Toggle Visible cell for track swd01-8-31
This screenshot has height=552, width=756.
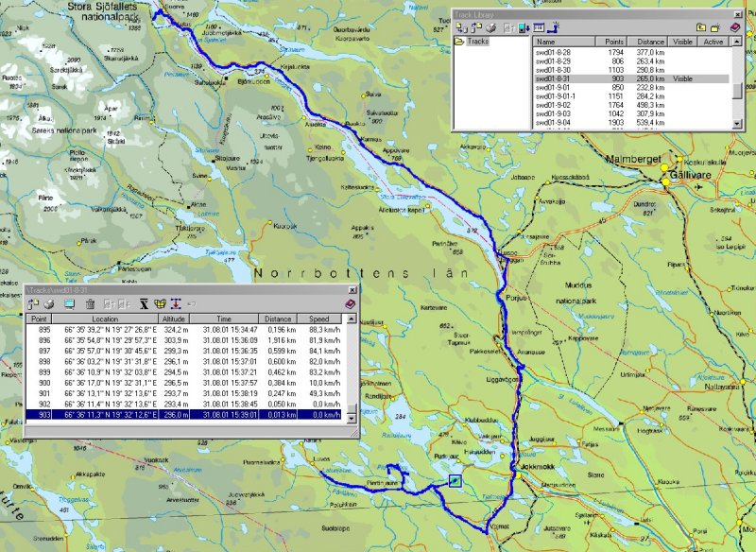[x=684, y=79]
